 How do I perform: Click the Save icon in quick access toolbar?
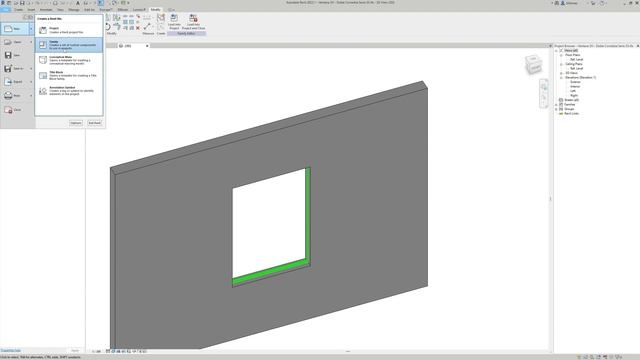point(22,3)
